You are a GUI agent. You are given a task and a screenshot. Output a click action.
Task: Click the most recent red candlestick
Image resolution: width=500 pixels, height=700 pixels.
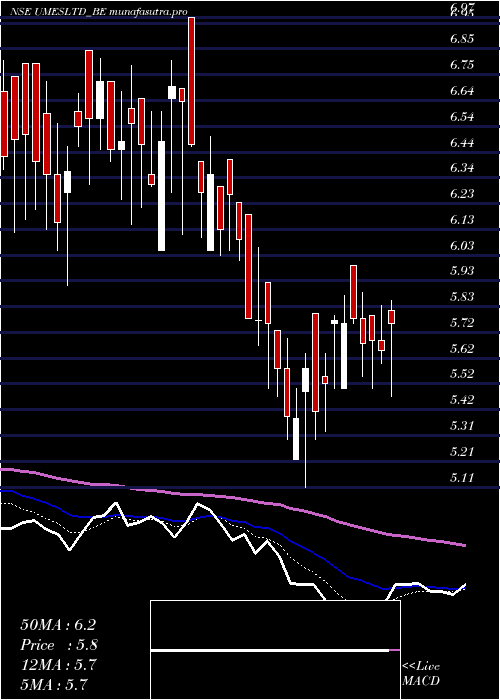pyautogui.click(x=392, y=317)
